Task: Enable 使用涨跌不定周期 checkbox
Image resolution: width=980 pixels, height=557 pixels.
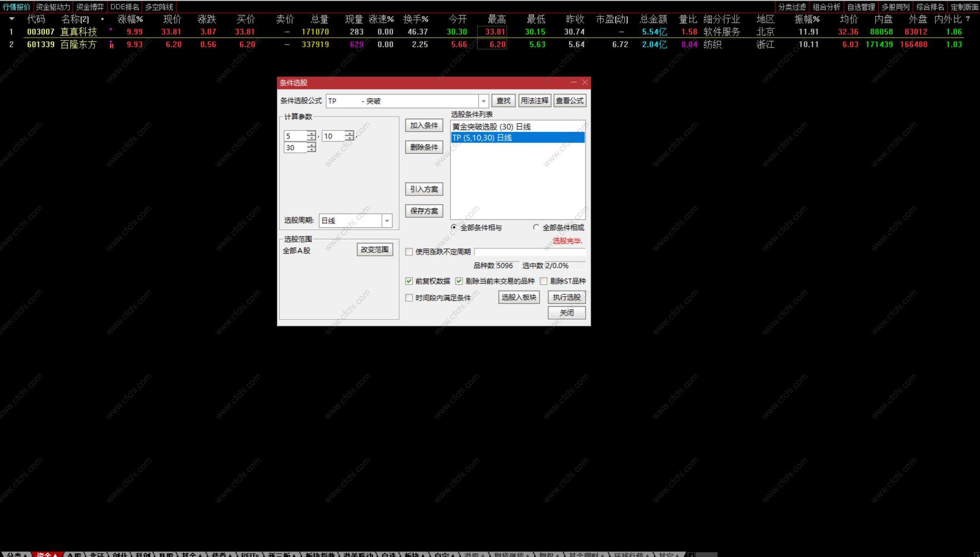Action: (409, 252)
